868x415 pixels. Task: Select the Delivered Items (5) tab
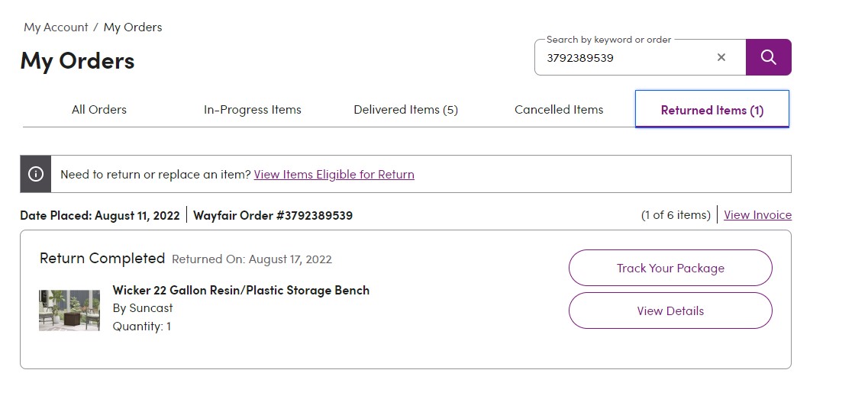406,110
